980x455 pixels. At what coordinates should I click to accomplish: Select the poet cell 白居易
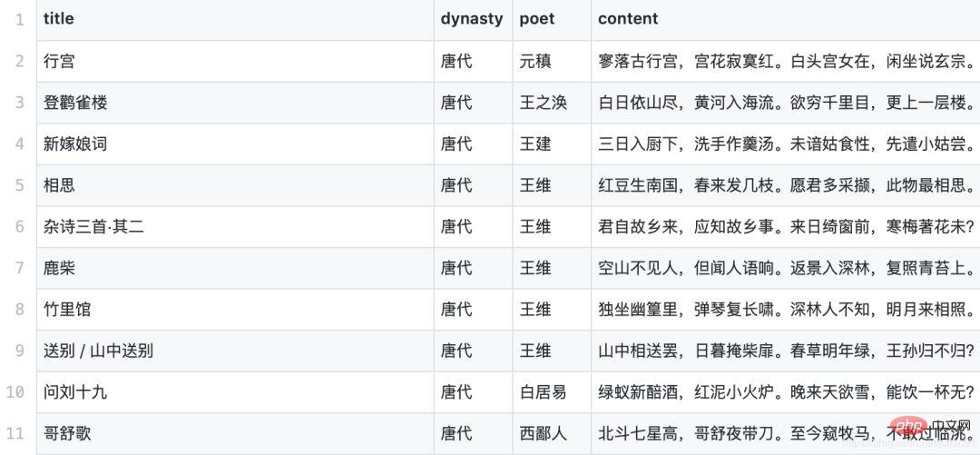[x=544, y=391]
